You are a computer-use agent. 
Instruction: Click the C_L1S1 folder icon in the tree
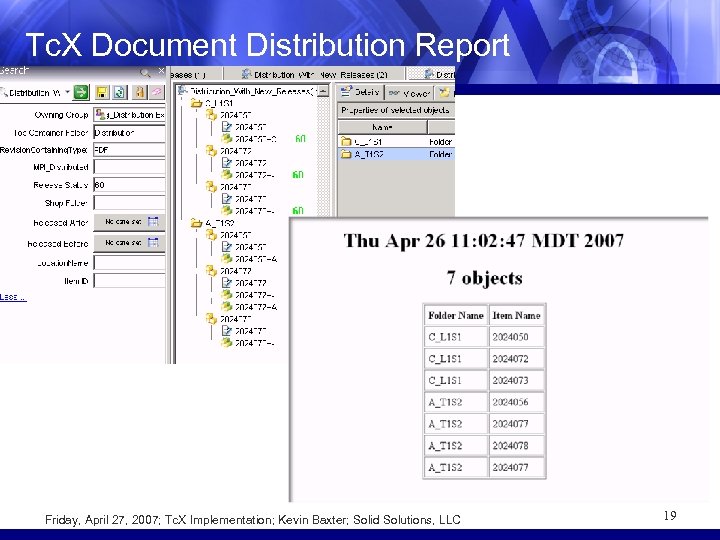pyautogui.click(x=197, y=103)
